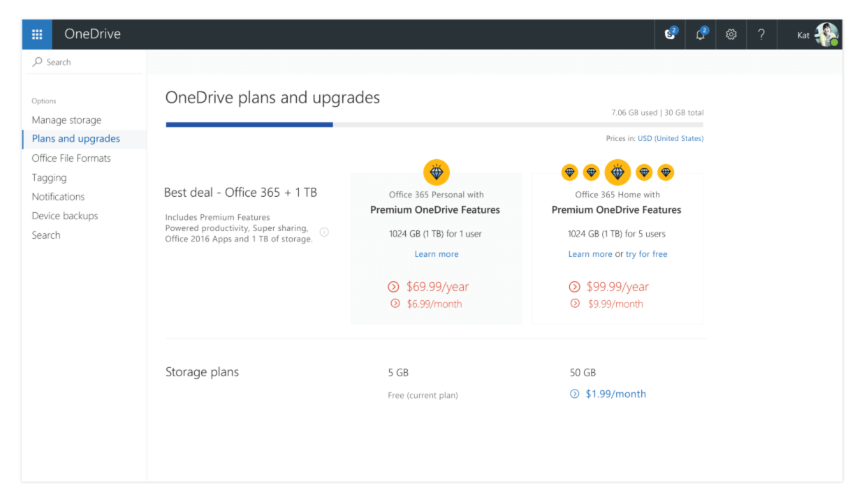The height and width of the screenshot is (504, 864).
Task: Click the OneDrive title in header
Action: tap(92, 34)
